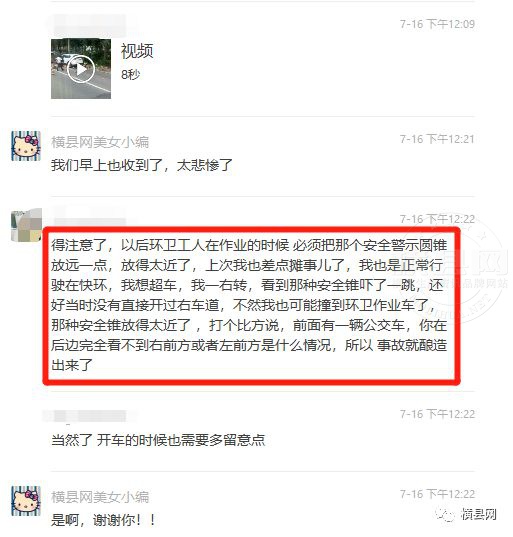Click the last Hello Kitty avatar
The image size is (513, 537).
[26, 501]
